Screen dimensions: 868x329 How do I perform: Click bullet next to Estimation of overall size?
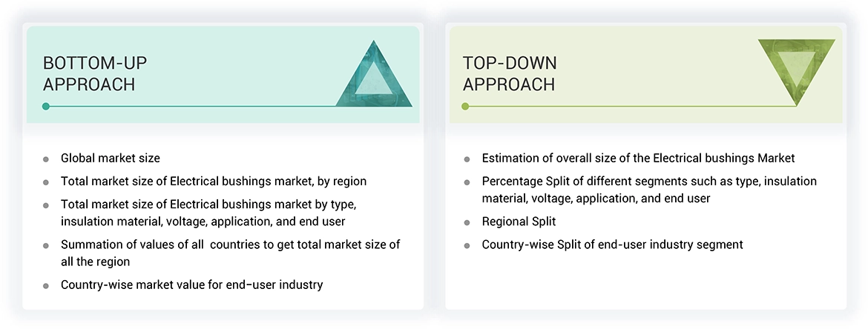pyautogui.click(x=467, y=159)
